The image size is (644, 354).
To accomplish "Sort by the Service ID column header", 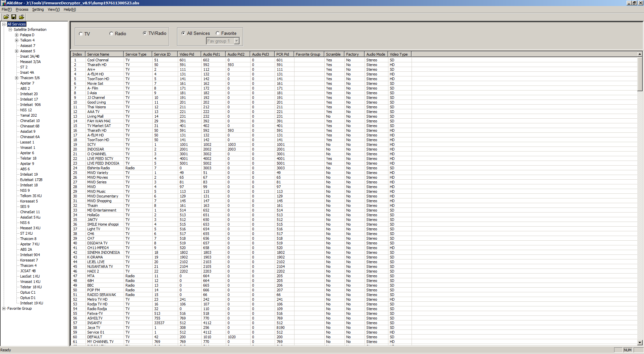I will [165, 54].
